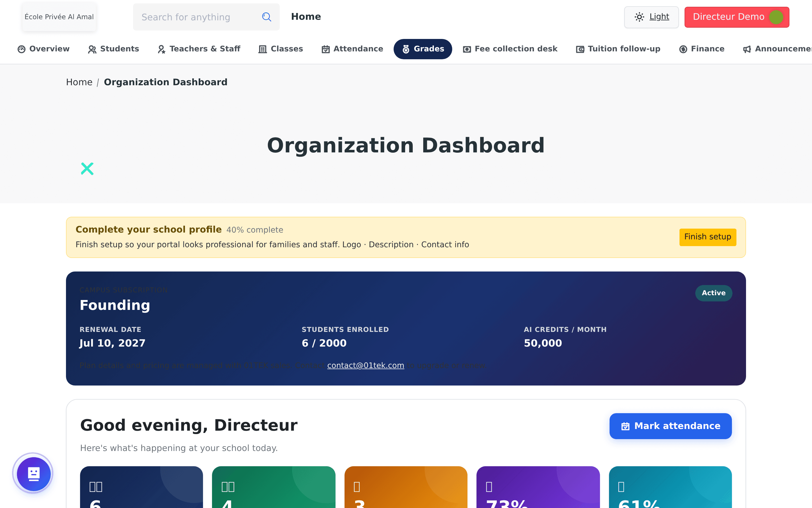
Task: Open the Directeur Demo user menu
Action: (737, 17)
